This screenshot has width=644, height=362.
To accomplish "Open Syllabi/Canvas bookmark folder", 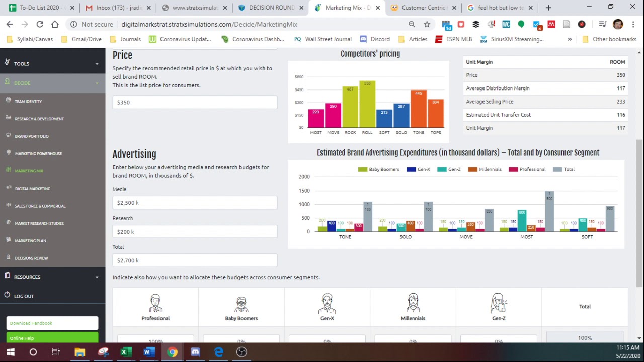I will pyautogui.click(x=30, y=39).
